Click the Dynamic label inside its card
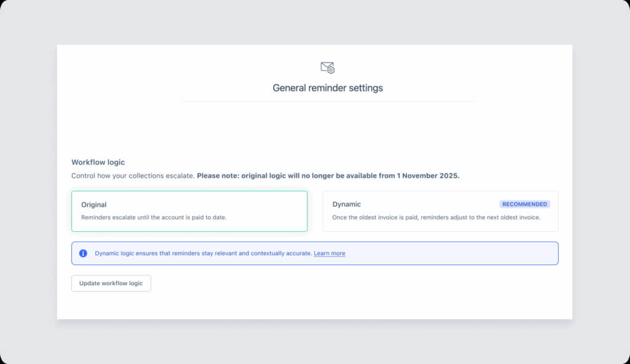Image resolution: width=630 pixels, height=364 pixels. click(x=346, y=204)
